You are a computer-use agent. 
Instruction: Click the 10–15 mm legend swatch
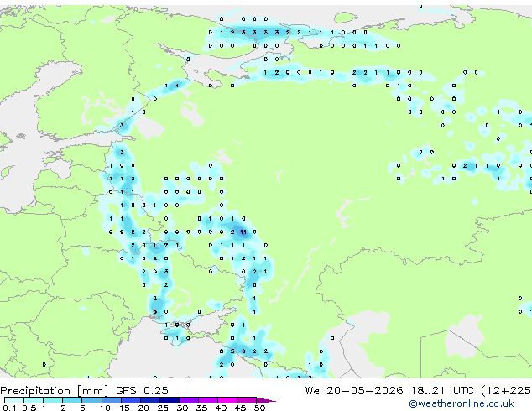coord(111,400)
